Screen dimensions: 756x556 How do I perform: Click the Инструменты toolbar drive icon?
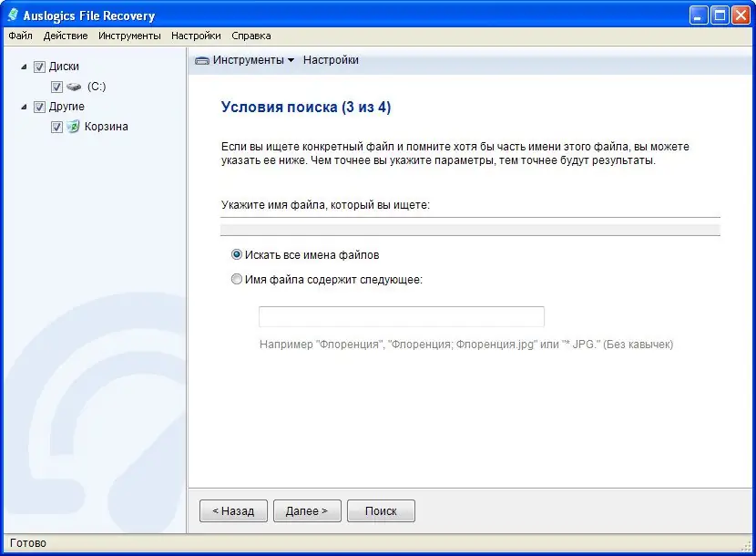click(x=201, y=61)
